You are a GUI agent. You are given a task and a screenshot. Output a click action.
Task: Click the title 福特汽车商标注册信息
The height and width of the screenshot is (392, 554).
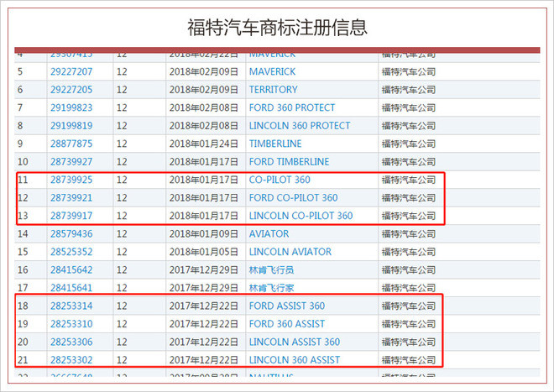(x=277, y=27)
